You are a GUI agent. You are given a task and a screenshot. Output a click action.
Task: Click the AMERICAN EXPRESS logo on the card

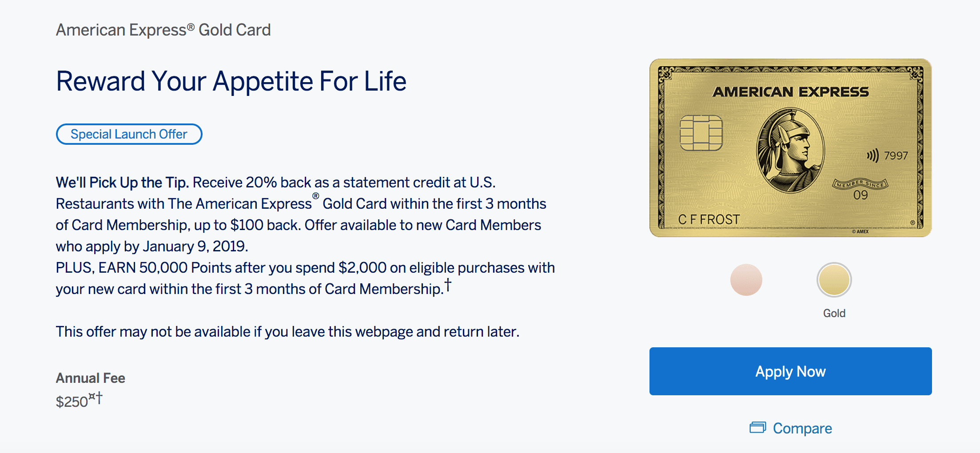(x=790, y=92)
